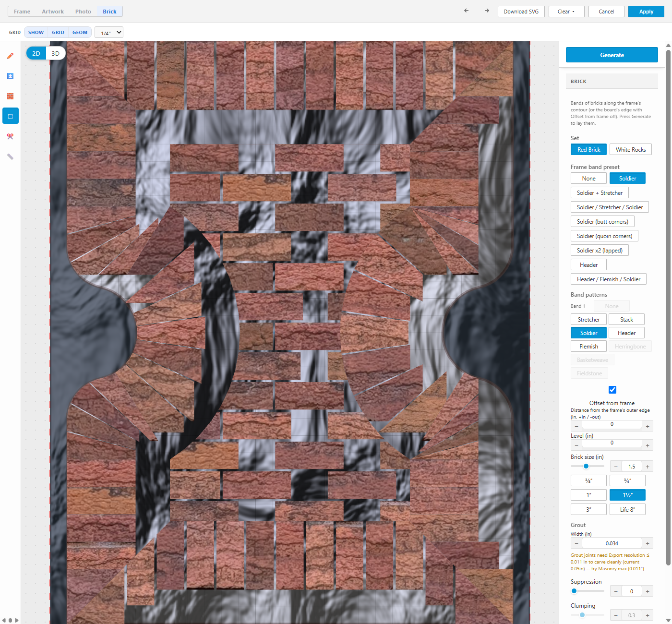Open the Photo tab
672x624 pixels.
coord(83,12)
